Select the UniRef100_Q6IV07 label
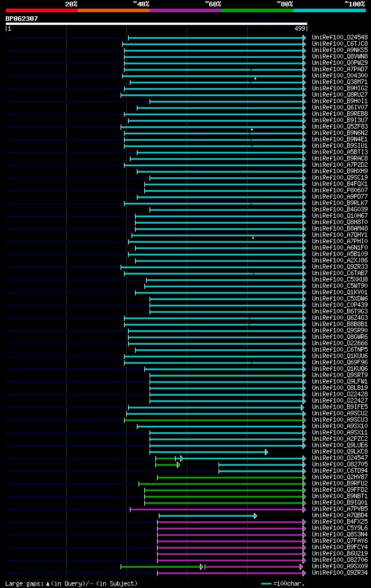371x588 pixels. pos(340,107)
